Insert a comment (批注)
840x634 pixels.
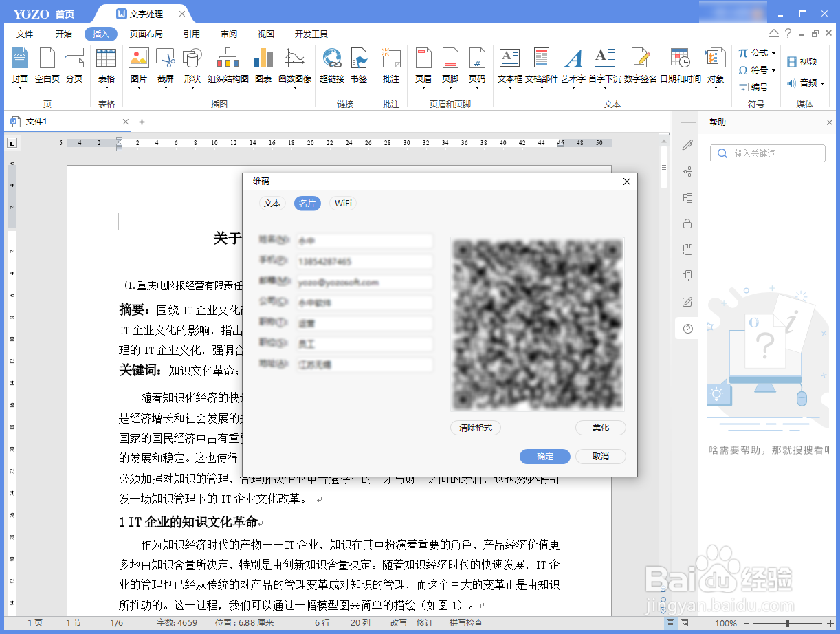tap(391, 67)
